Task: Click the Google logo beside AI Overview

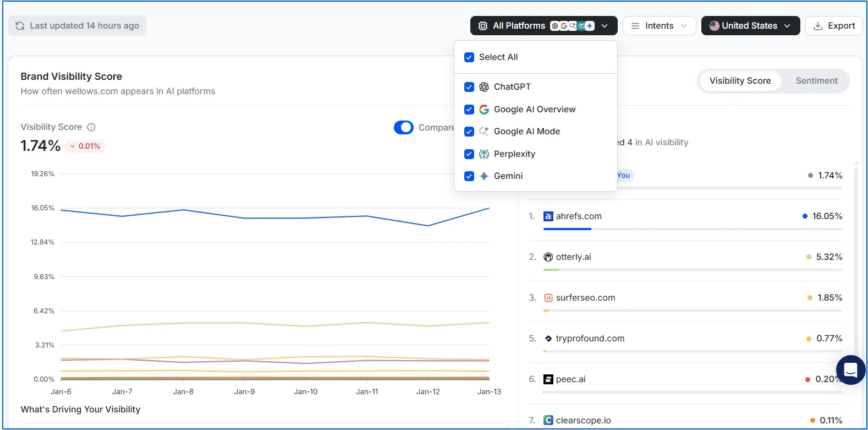Action: pos(484,110)
